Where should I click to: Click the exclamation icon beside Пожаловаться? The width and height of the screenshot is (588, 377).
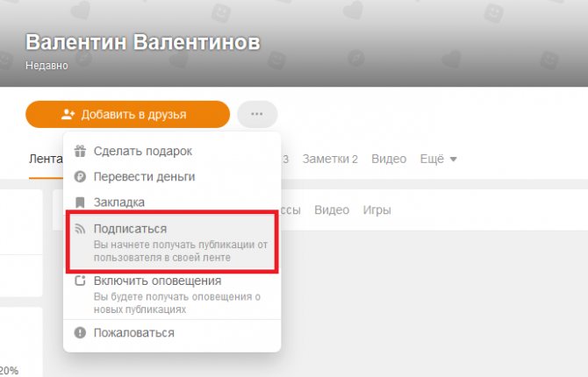(80, 333)
